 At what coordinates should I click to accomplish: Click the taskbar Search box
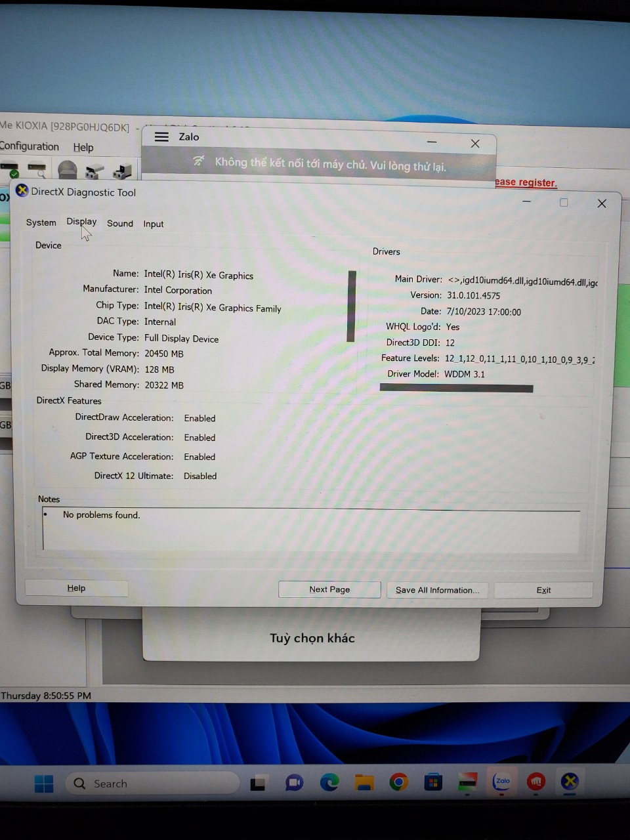click(x=152, y=783)
